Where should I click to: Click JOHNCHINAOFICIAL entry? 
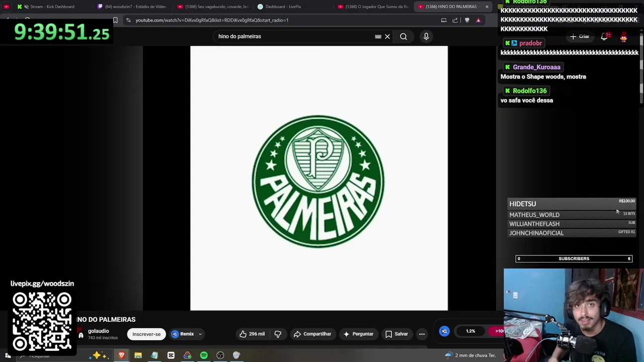coord(572,233)
